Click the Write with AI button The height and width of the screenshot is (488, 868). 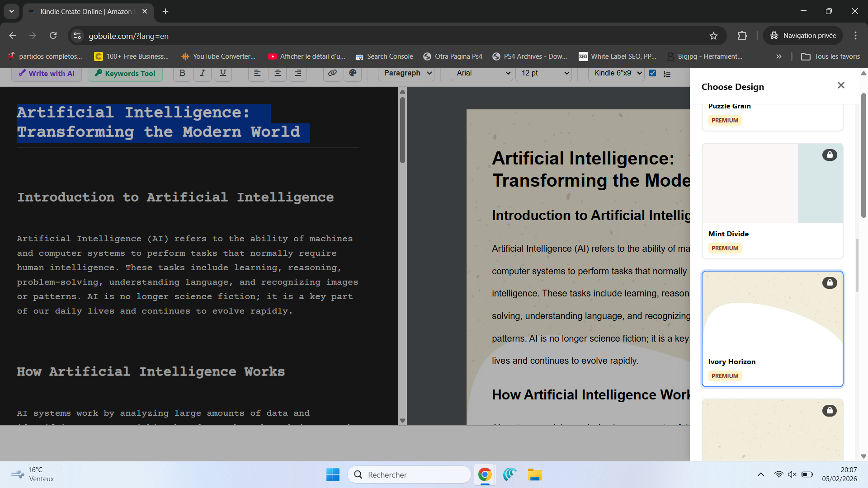tap(47, 73)
